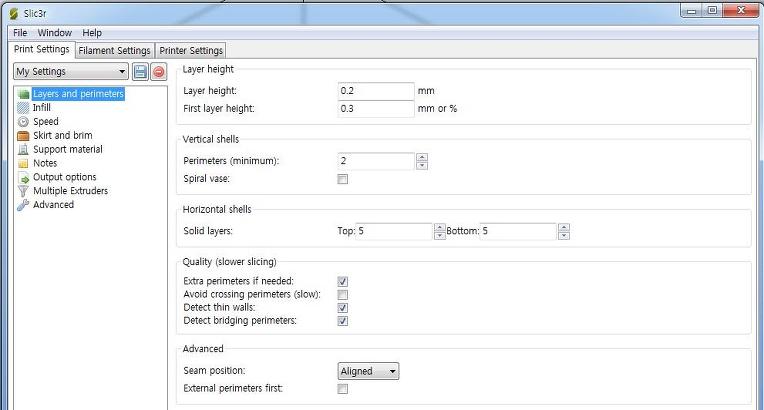Open Support material settings icon

(23, 150)
